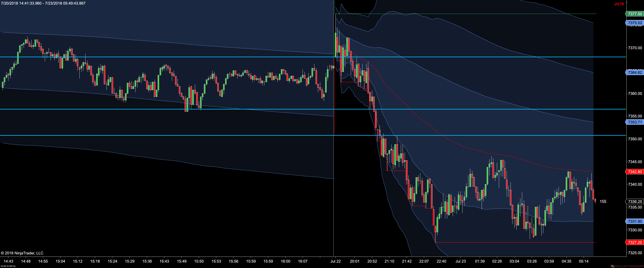
Task: Click the 155 bar counter text
Action: coord(603,202)
